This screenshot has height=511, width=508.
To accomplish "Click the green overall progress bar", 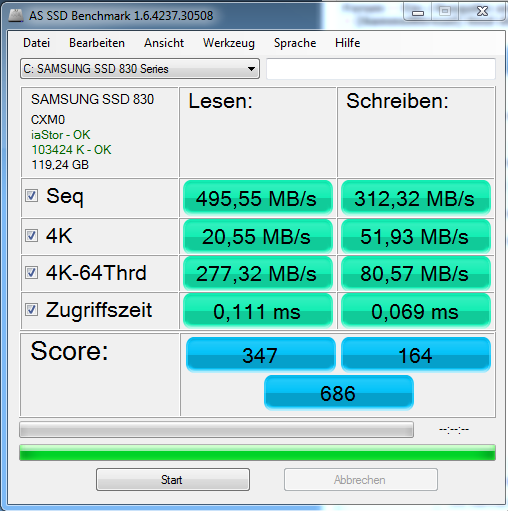I will pos(257,453).
